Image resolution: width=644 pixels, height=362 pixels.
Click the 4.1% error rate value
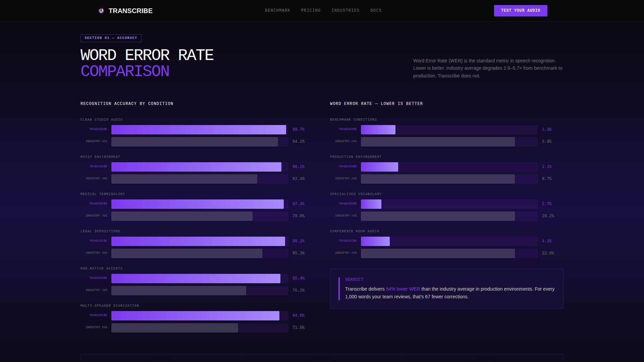(546, 241)
